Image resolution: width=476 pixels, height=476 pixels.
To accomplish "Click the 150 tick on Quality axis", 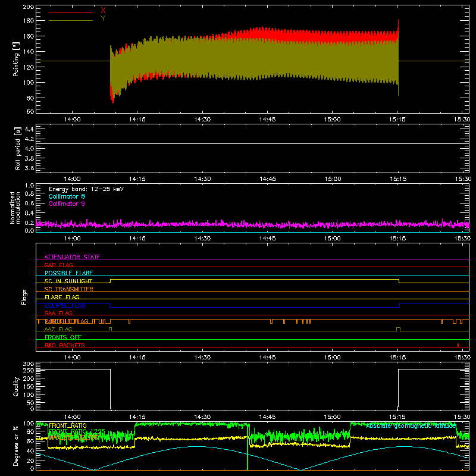I will pyautogui.click(x=29, y=387).
